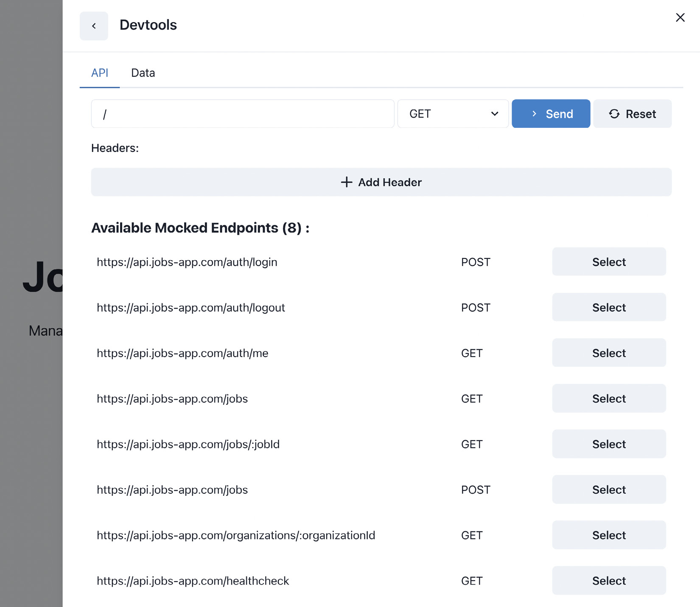Viewport: 700px width, 607px height.
Task: Click GET method text in healthcheck row
Action: click(x=472, y=581)
